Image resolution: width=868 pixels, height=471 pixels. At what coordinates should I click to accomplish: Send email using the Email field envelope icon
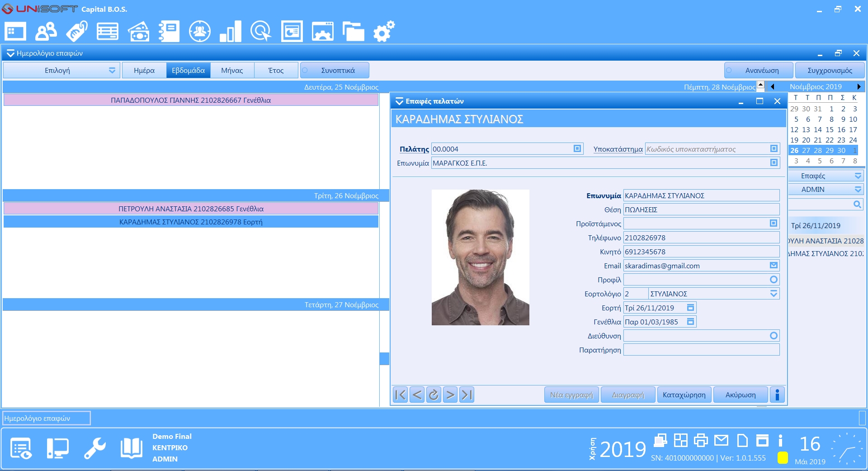point(774,266)
